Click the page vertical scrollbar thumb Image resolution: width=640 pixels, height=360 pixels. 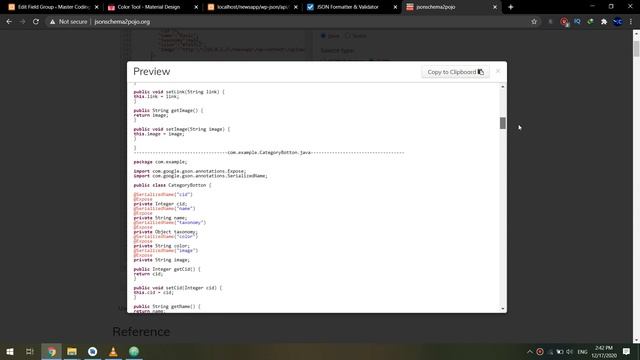[636, 49]
